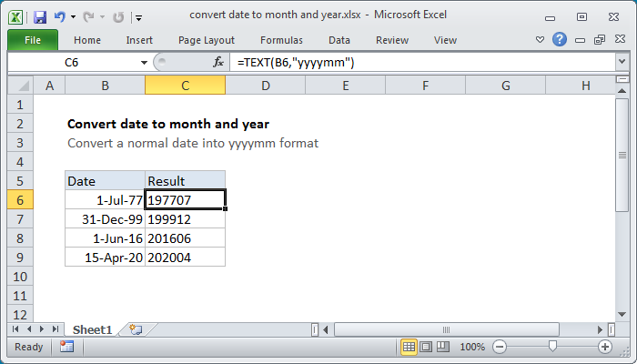Click the horizontal scrollbar left arrow
Image resolution: width=637 pixels, height=364 pixels.
coord(326,329)
